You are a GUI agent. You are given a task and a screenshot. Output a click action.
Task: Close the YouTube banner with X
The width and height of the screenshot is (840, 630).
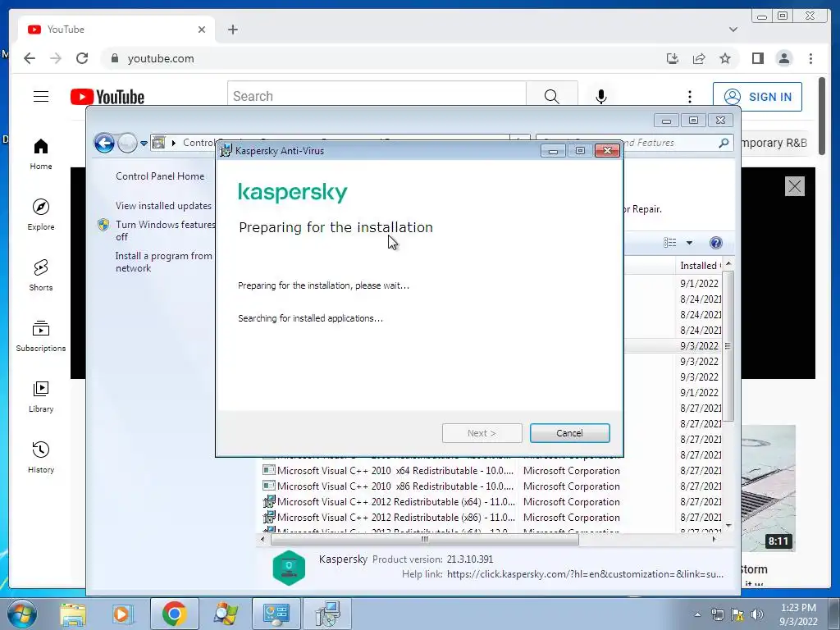[794, 186]
